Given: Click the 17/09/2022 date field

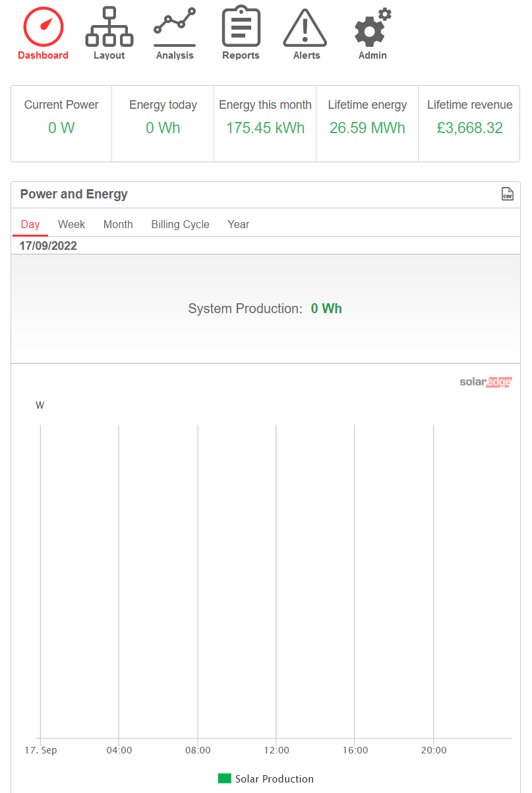Looking at the screenshot, I should click(48, 246).
